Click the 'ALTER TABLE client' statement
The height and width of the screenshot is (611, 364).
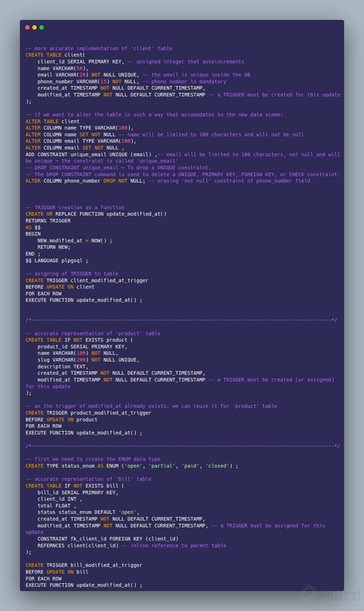(x=52, y=121)
